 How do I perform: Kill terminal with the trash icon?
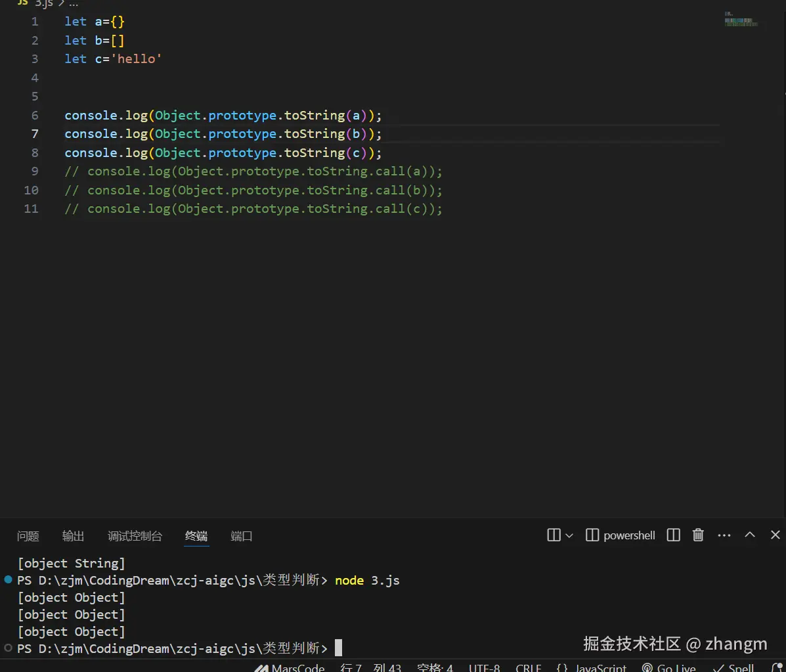coord(698,535)
